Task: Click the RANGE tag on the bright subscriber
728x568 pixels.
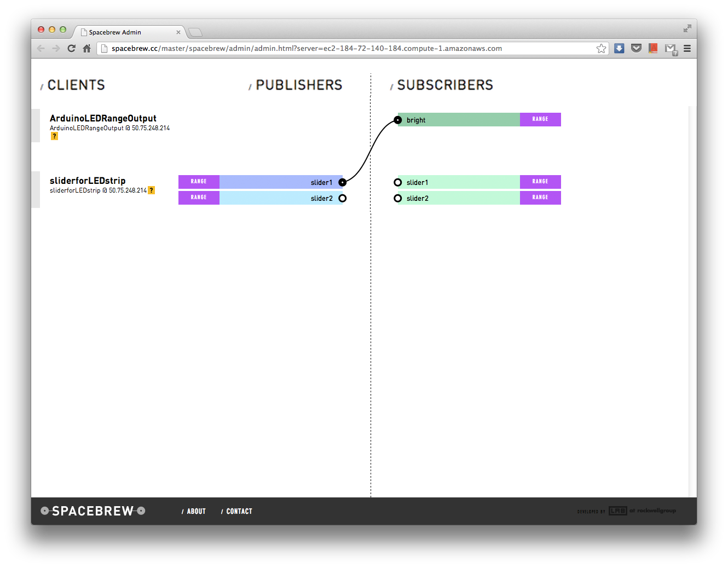Action: coord(540,120)
